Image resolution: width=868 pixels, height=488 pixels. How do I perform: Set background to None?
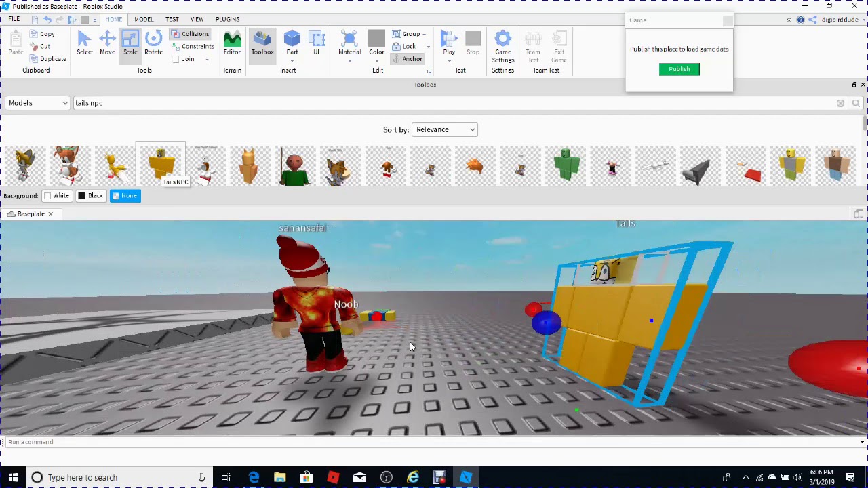(125, 196)
